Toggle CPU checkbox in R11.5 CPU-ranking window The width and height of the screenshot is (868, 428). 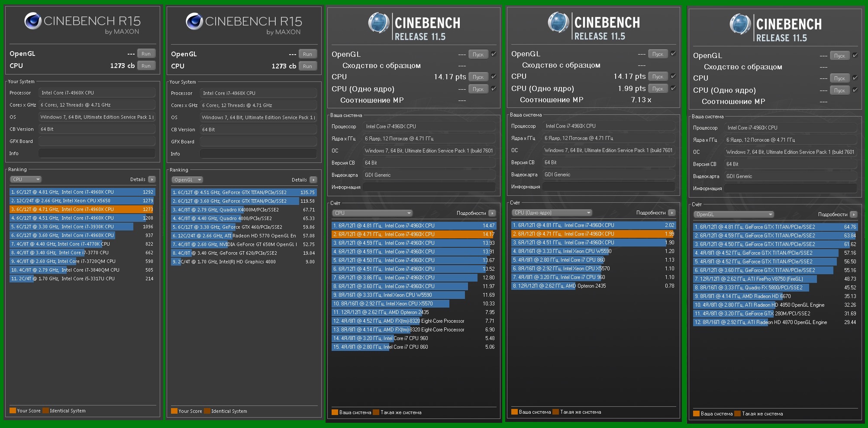click(x=494, y=77)
